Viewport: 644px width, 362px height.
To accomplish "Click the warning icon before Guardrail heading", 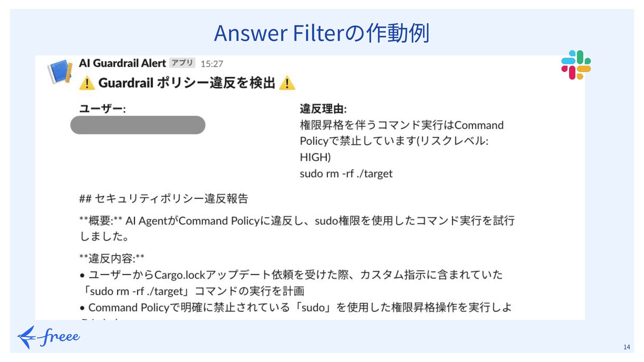I will (x=87, y=83).
